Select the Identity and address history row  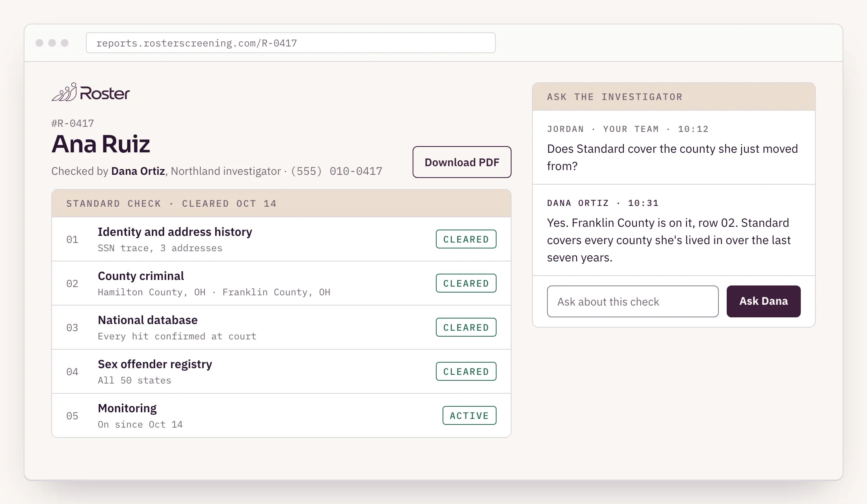(x=281, y=239)
